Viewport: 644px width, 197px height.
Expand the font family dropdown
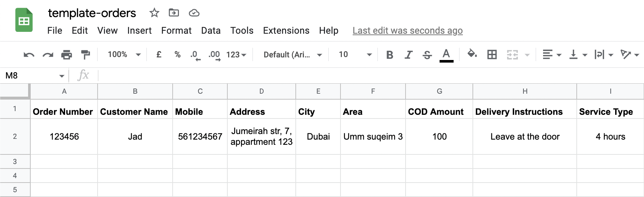coord(292,55)
